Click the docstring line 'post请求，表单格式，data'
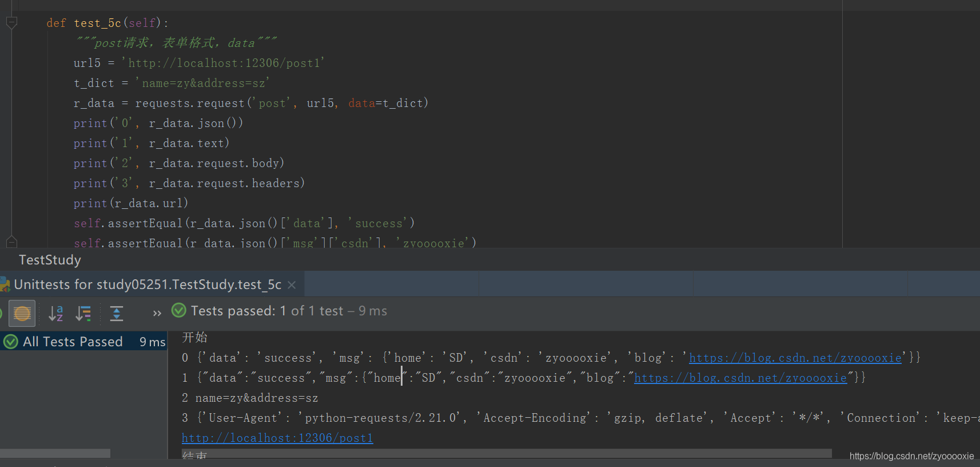This screenshot has width=980, height=467. pos(177,43)
